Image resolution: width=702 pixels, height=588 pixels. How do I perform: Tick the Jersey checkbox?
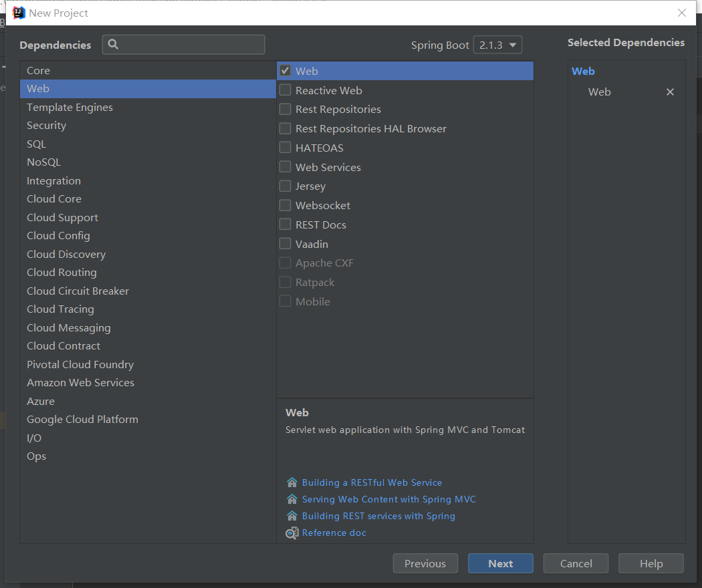[285, 186]
